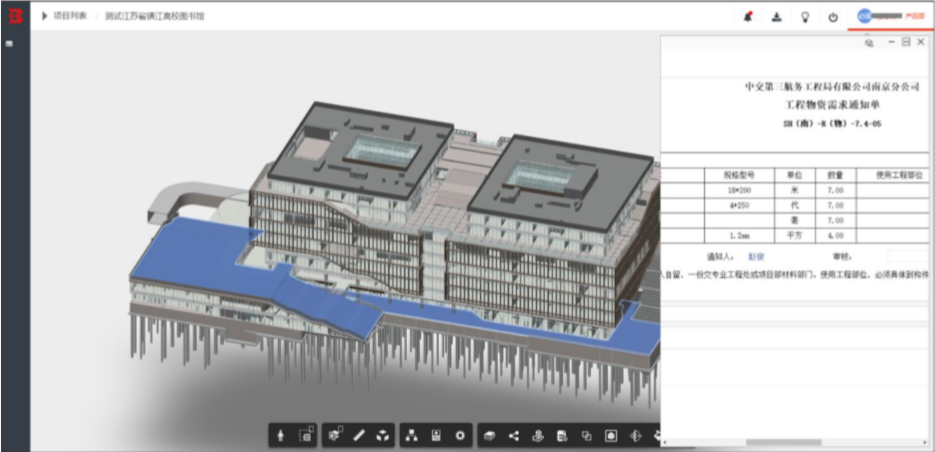Image resolution: width=935 pixels, height=452 pixels.
Task: Click the 规格型号 column header
Action: tap(739, 175)
